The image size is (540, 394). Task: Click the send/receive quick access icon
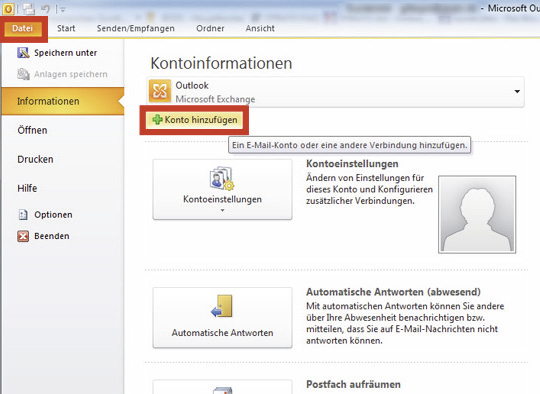29,9
